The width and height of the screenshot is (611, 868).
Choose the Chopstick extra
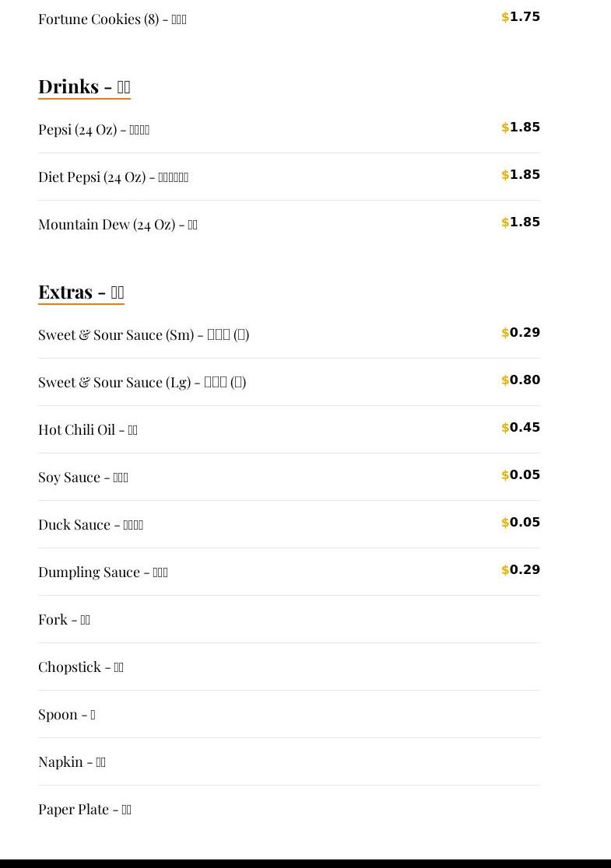[80, 667]
